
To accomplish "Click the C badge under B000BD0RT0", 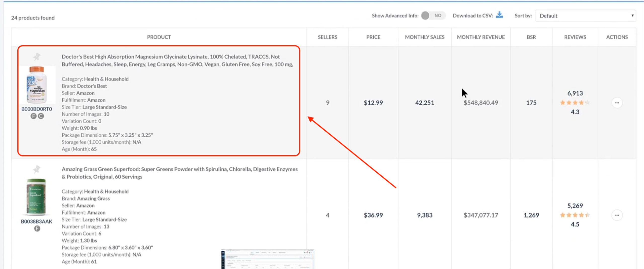I will (x=41, y=116).
